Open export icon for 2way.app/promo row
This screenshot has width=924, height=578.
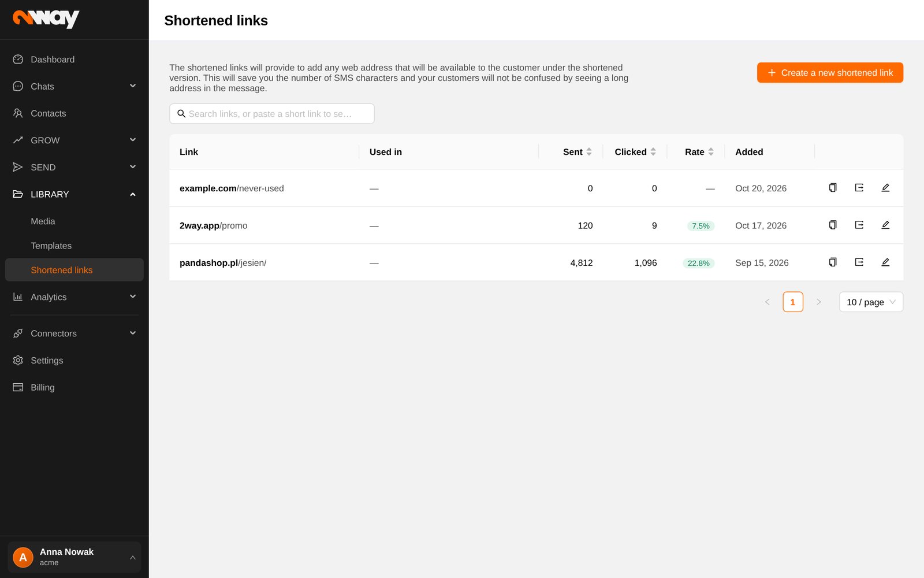859,225
